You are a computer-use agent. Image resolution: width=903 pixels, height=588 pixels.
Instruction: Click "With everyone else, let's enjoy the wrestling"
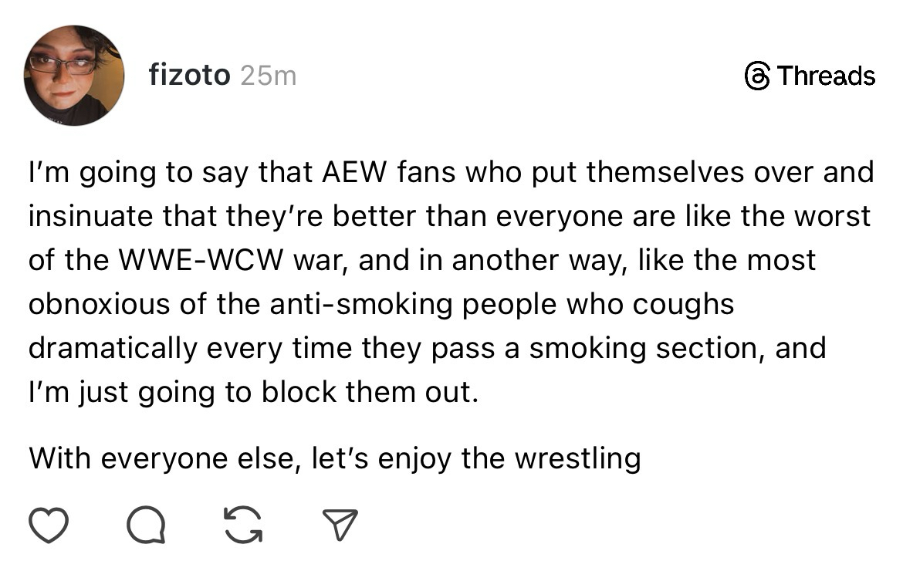pos(334,458)
